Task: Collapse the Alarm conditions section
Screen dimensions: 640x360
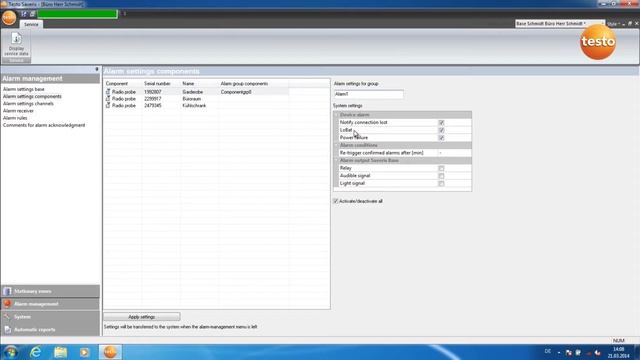Action: pos(337,145)
